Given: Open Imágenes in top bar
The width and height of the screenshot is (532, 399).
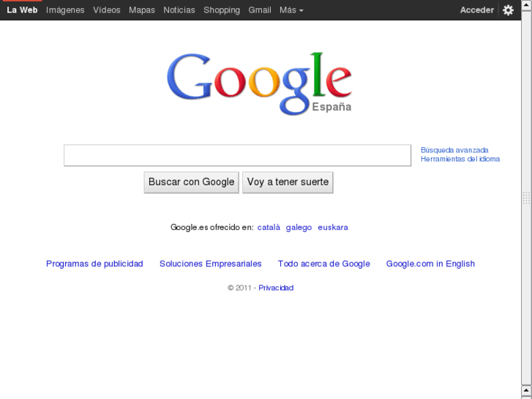Looking at the screenshot, I should pos(65,10).
